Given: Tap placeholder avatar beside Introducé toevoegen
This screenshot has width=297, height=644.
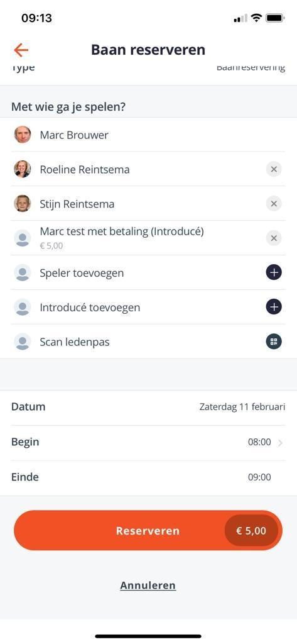Looking at the screenshot, I should (x=23, y=307).
